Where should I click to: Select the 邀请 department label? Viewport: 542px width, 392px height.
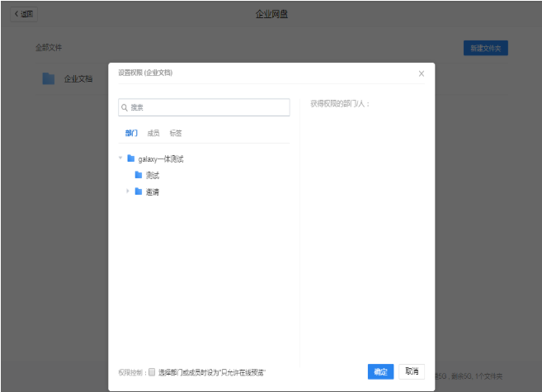click(x=153, y=191)
